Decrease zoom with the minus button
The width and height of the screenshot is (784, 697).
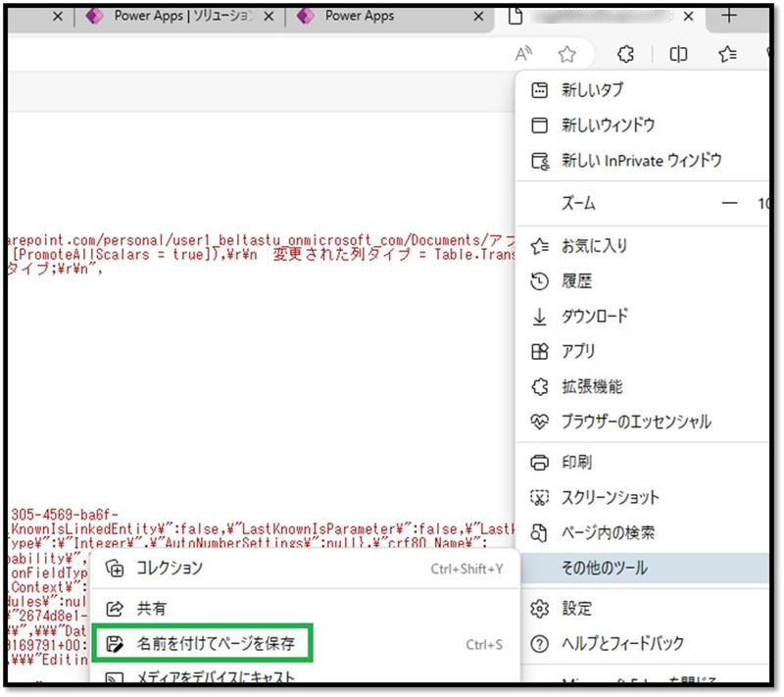click(729, 203)
